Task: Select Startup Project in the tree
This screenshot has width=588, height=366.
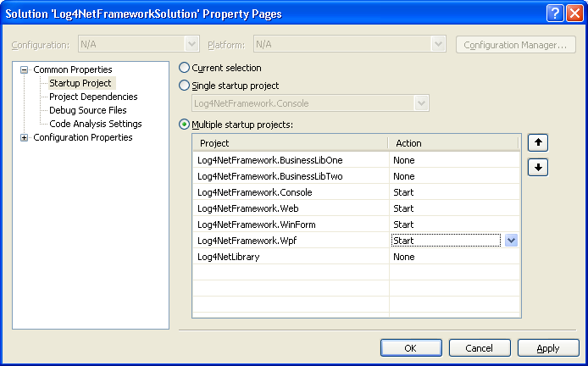Action: 80,83
